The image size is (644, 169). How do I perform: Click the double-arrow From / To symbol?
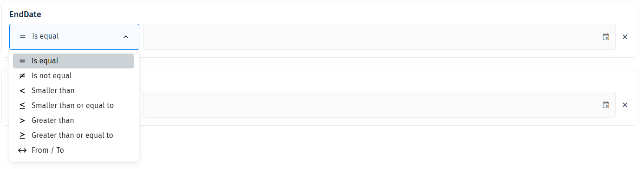22,150
